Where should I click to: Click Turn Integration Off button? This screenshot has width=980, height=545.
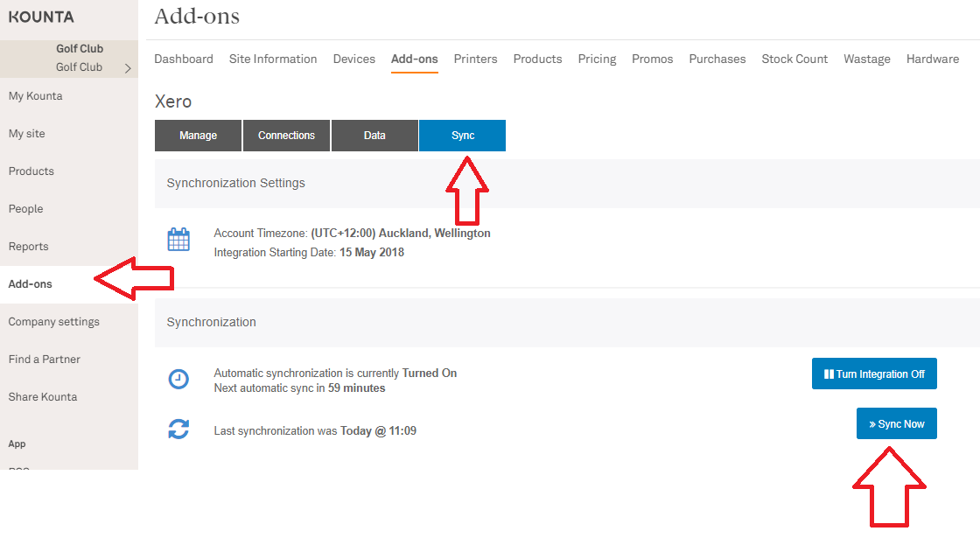click(x=874, y=374)
